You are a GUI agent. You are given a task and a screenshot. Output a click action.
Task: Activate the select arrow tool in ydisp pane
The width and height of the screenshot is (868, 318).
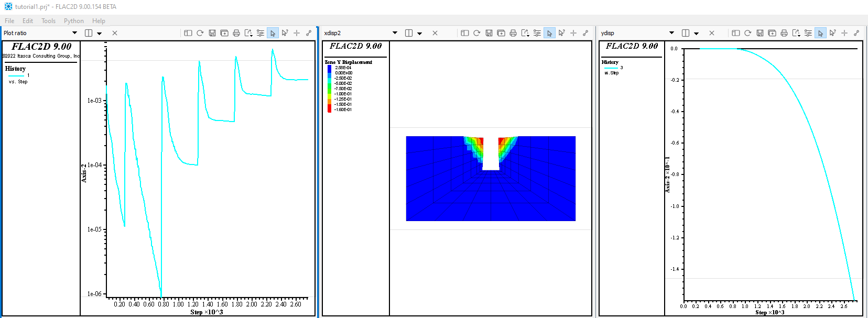tap(820, 33)
